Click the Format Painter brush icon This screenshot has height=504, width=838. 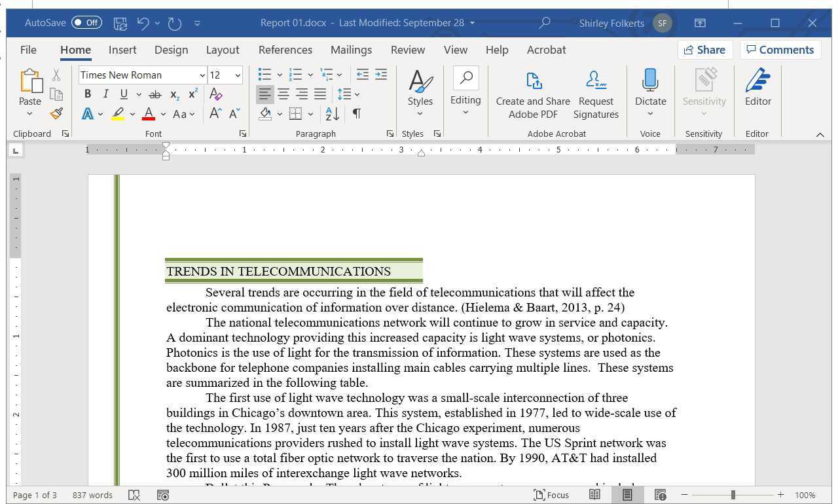[56, 114]
